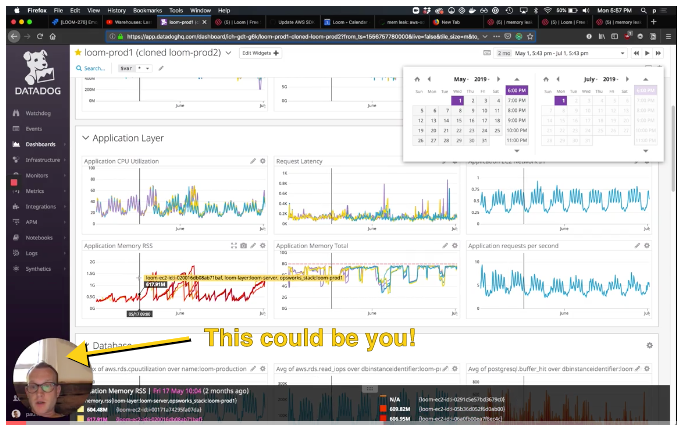Click the Datadog dog logo
The height and width of the screenshot is (435, 684).
coord(38,67)
